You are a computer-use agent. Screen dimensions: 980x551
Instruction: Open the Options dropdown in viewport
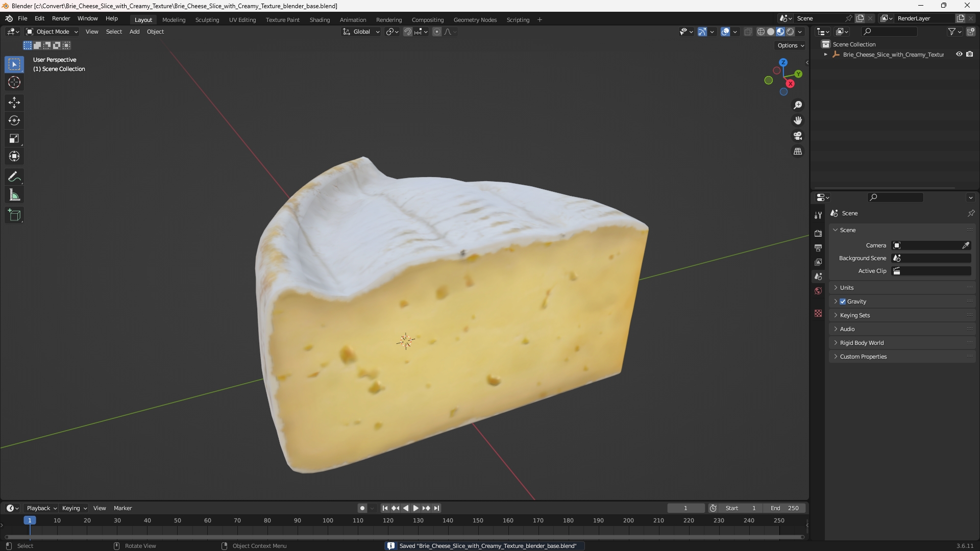click(x=791, y=45)
